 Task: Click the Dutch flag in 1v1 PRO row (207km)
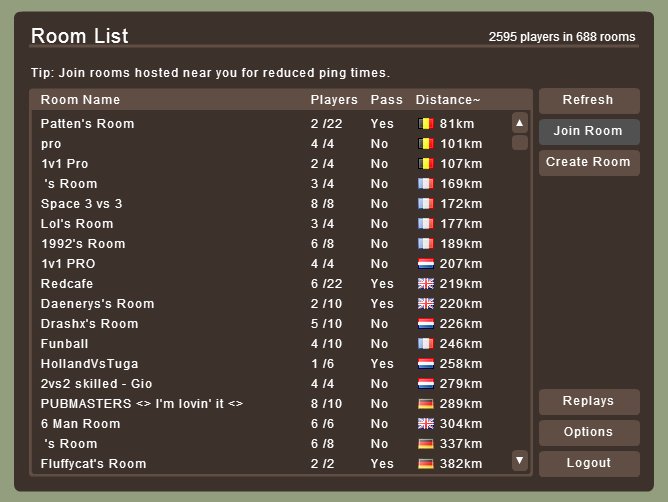(x=426, y=264)
